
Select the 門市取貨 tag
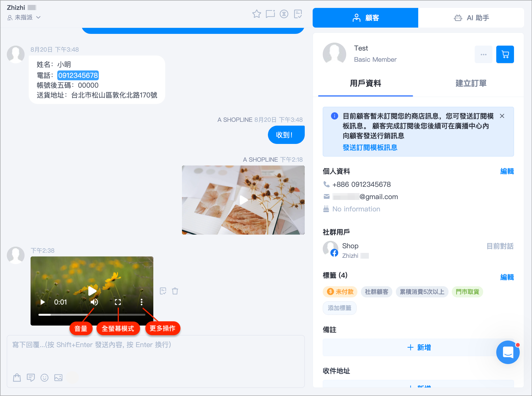pyautogui.click(x=467, y=292)
